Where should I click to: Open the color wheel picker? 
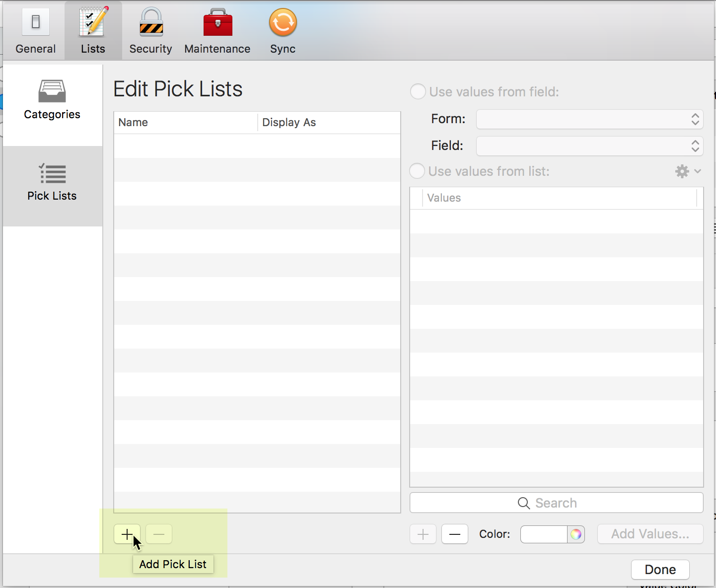pyautogui.click(x=576, y=534)
